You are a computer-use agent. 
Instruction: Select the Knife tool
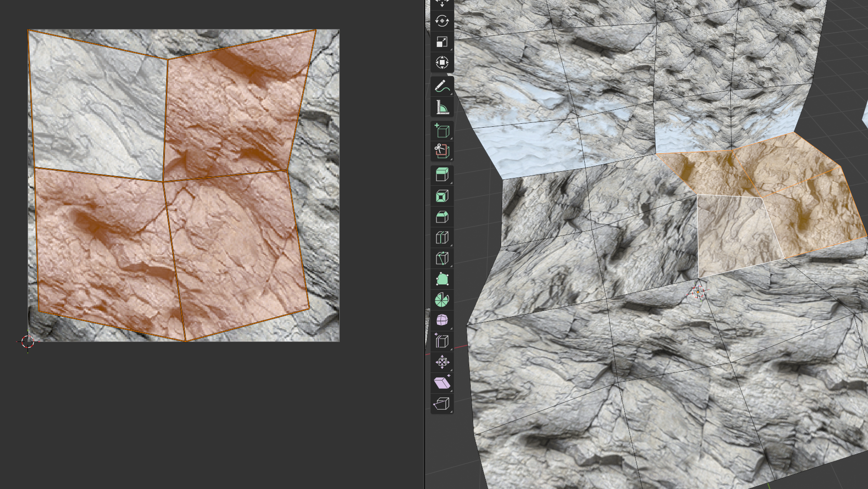click(442, 258)
